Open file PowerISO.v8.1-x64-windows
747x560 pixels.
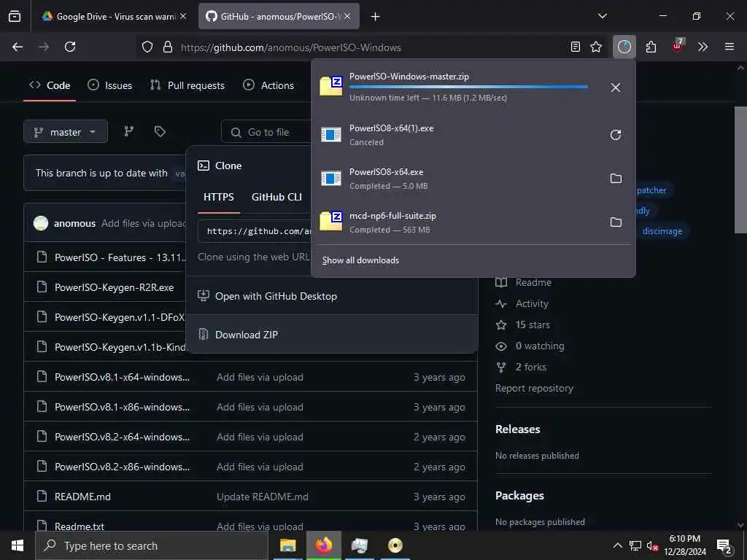tap(122, 377)
